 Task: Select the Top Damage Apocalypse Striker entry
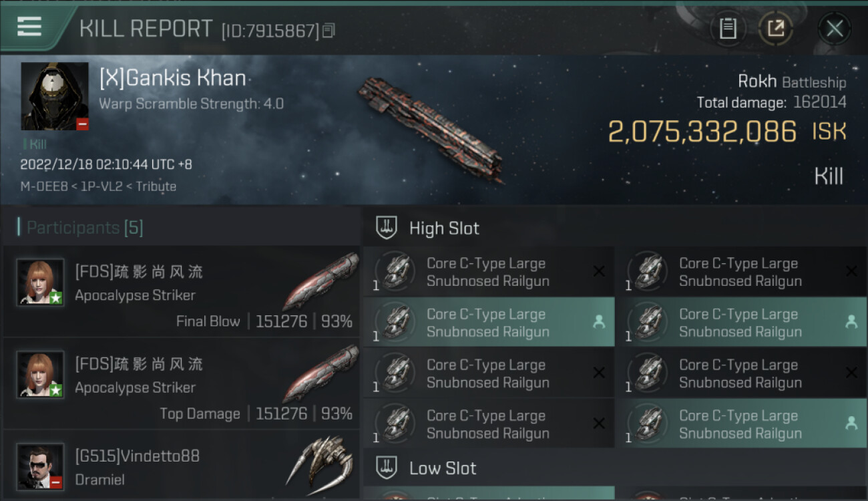click(x=182, y=383)
